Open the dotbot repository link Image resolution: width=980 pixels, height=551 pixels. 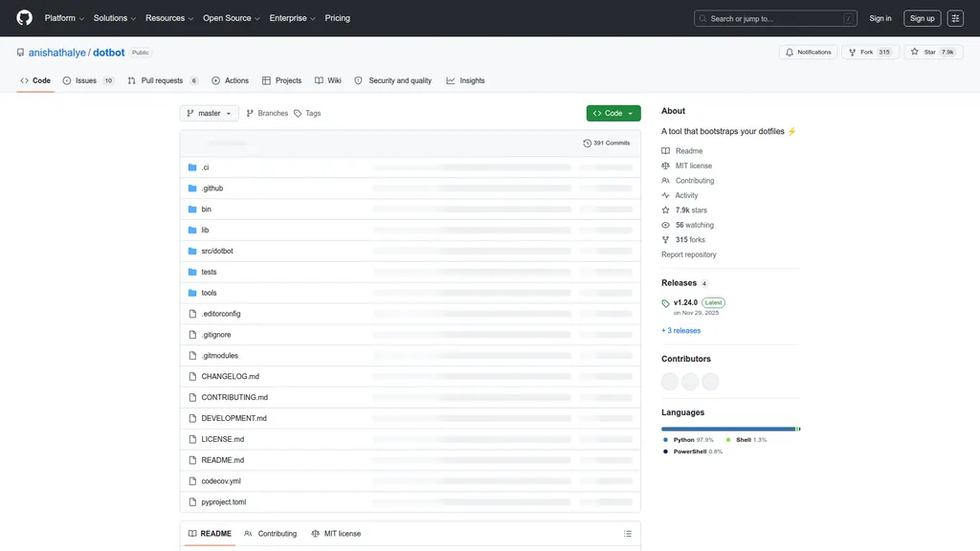point(109,53)
